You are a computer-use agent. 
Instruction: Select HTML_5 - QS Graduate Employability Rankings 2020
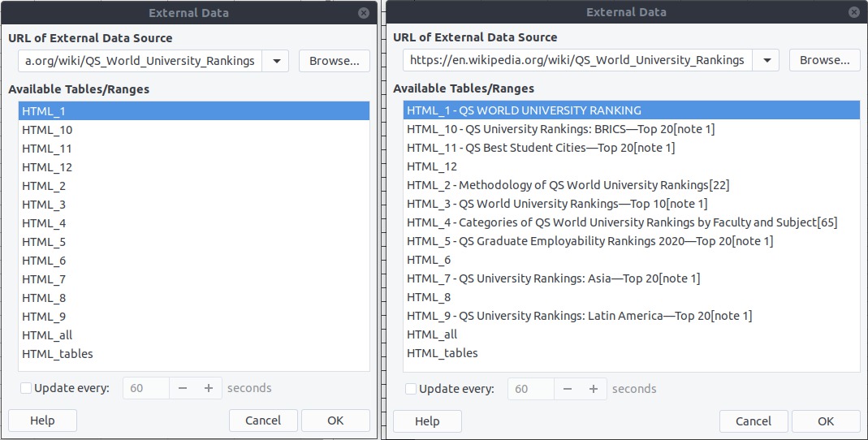coord(632,241)
